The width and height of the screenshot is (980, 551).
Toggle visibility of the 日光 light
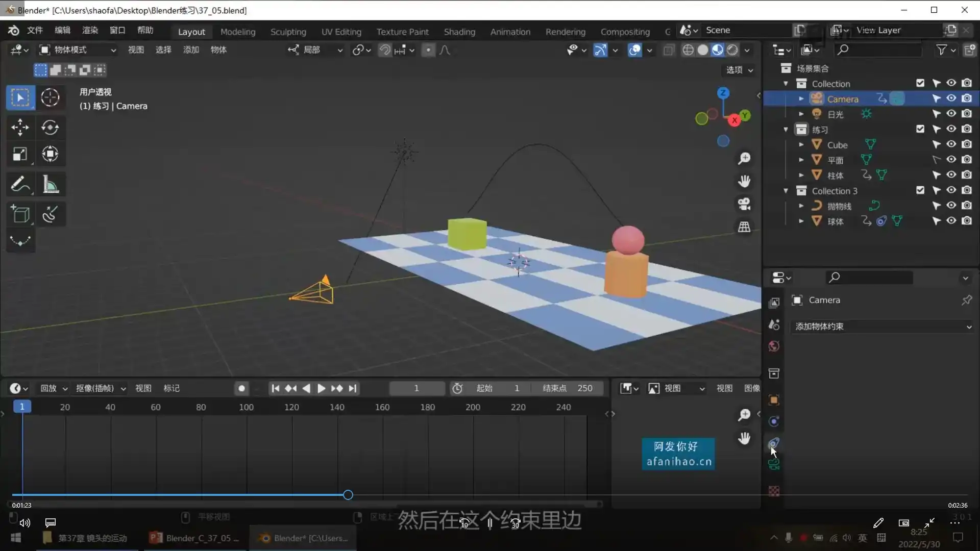(x=951, y=114)
